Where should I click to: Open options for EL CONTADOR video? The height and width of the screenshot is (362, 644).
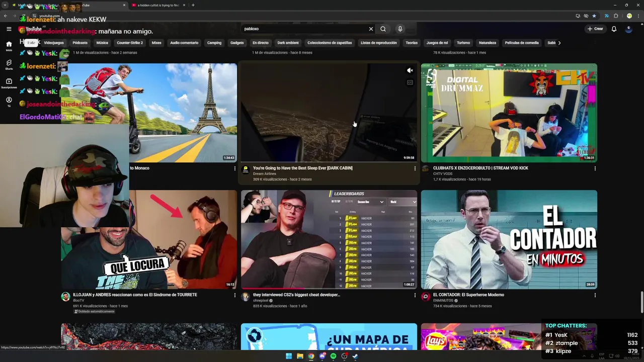click(595, 295)
